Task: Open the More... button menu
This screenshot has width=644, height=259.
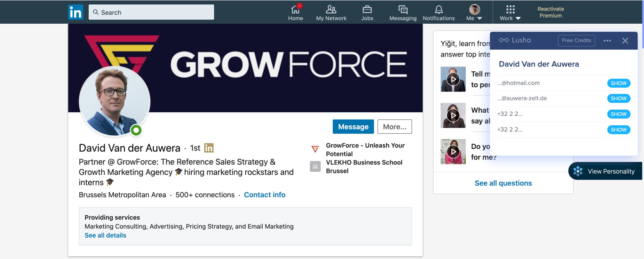Action: point(394,127)
